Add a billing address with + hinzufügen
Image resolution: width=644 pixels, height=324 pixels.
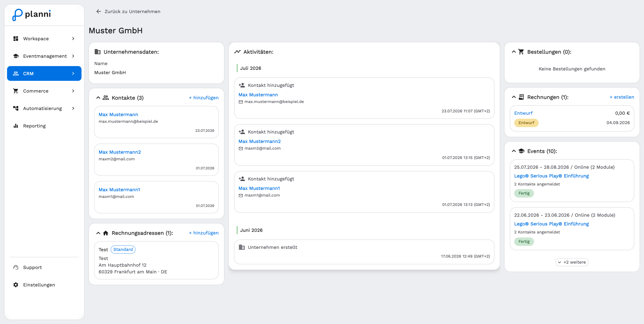pos(203,233)
